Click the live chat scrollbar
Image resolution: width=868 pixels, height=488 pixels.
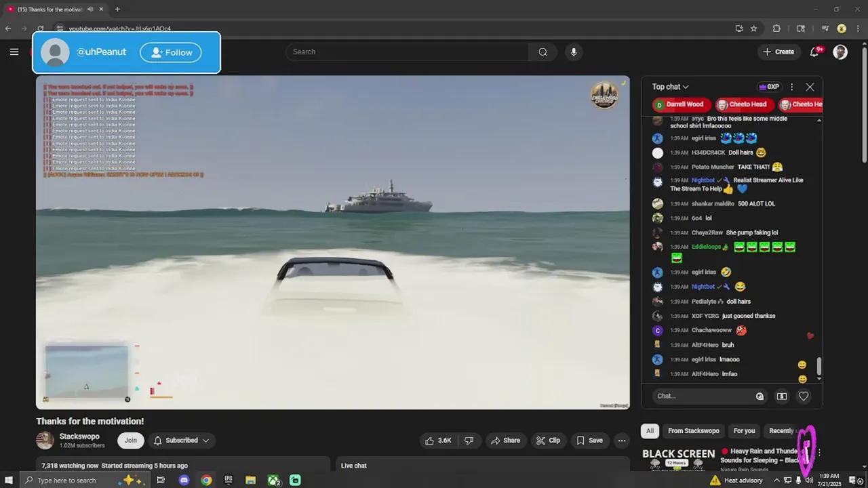[x=819, y=367]
